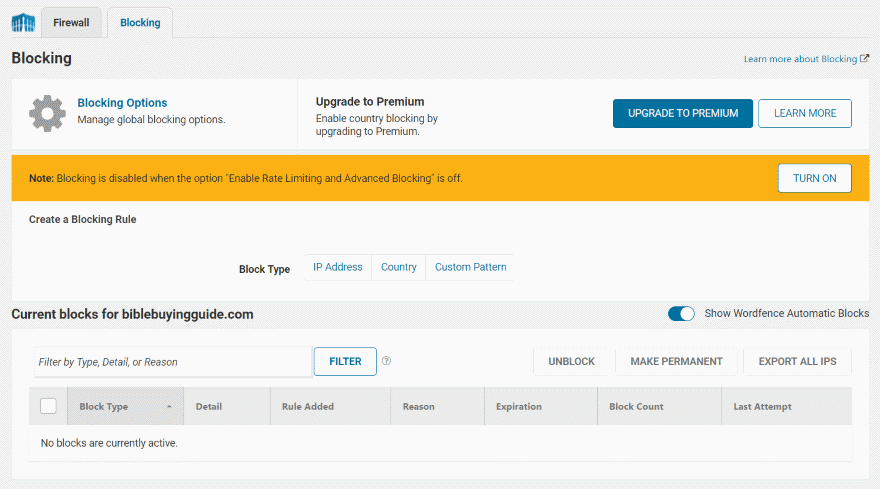Choose Custom Pattern block type

point(470,267)
